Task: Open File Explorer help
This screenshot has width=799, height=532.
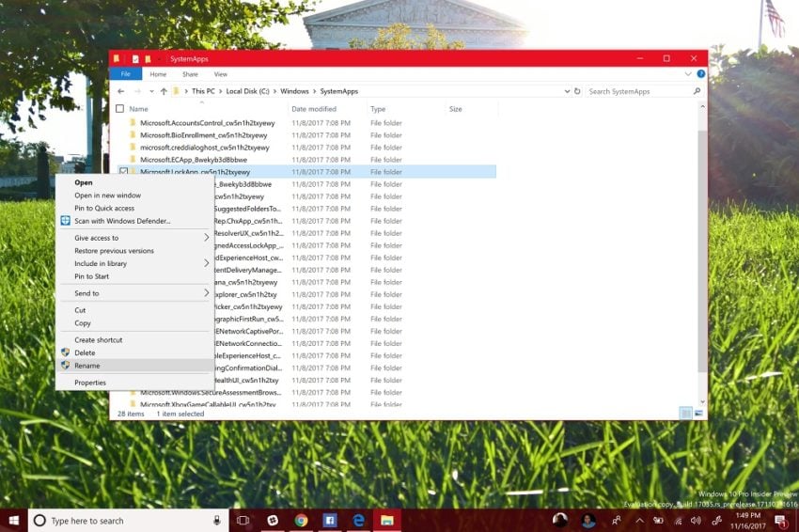Action: [x=701, y=74]
